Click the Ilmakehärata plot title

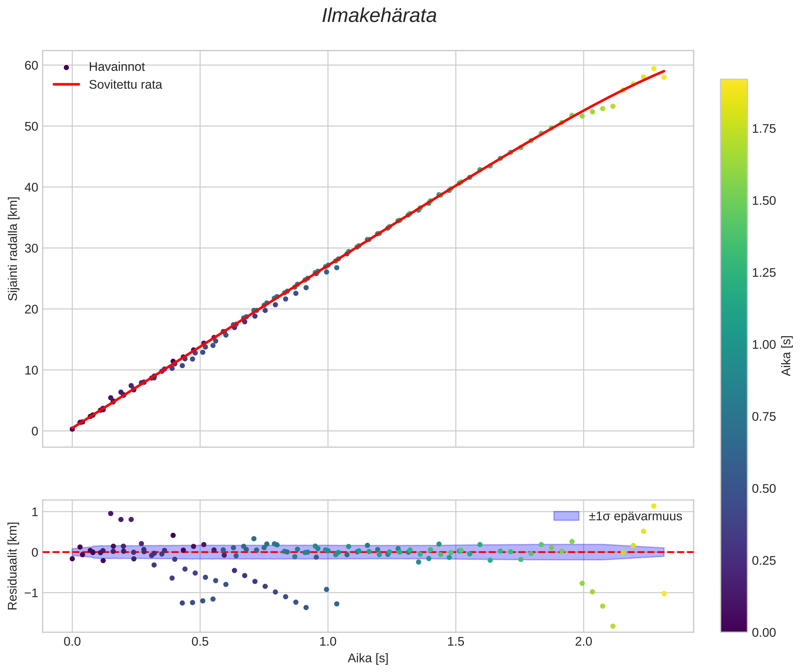pos(379,16)
